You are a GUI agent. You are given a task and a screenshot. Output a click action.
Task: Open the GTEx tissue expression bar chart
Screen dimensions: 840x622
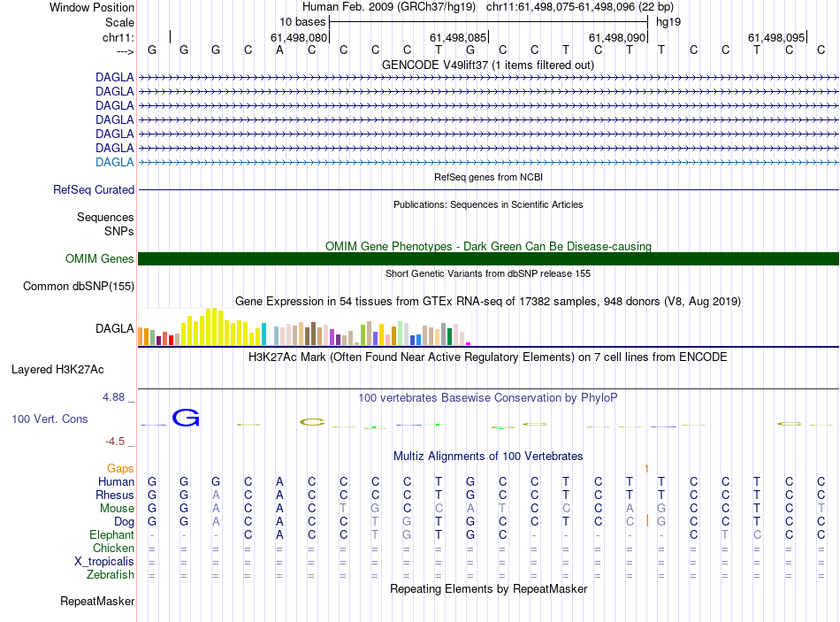tap(304, 326)
